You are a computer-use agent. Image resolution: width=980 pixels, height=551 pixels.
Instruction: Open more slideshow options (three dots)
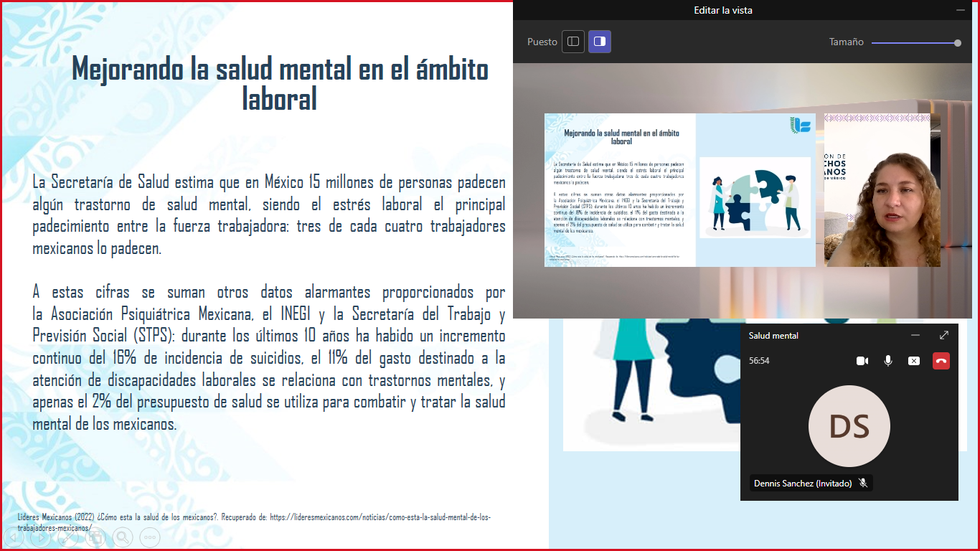[x=150, y=537]
